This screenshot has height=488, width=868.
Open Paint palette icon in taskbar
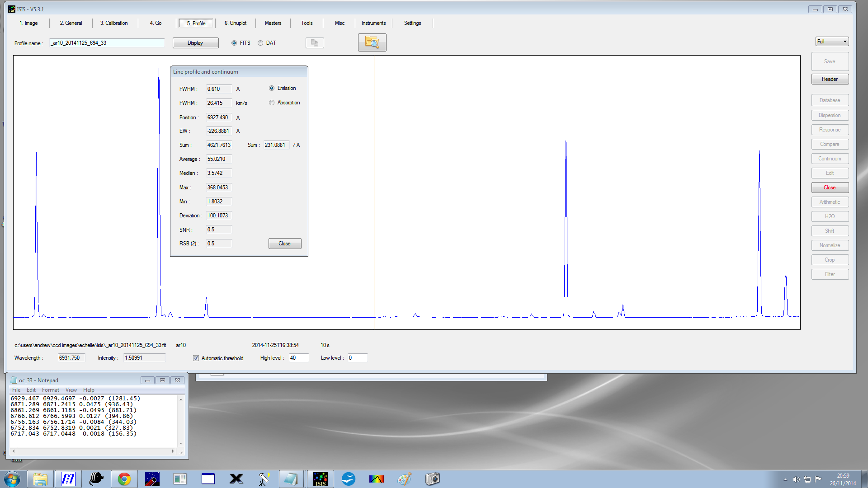point(404,479)
